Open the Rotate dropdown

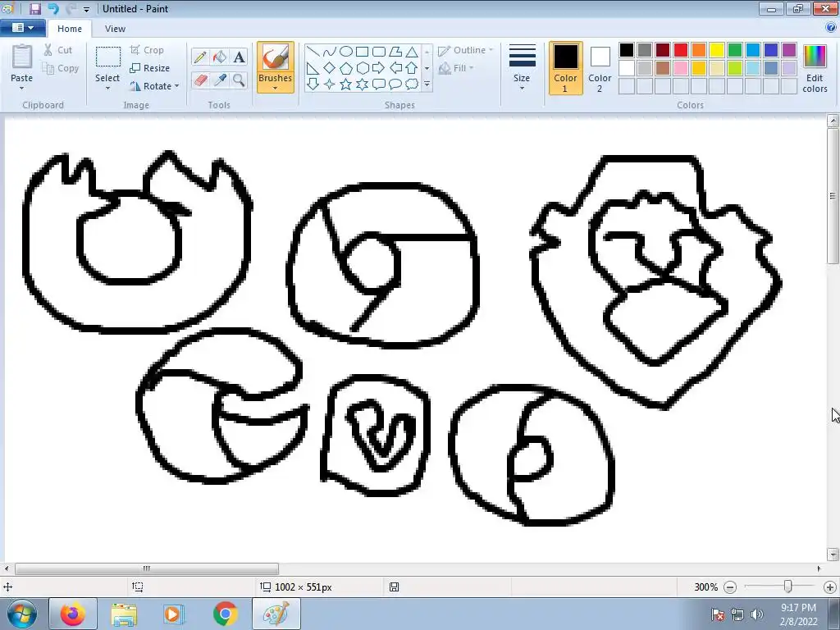(x=154, y=85)
